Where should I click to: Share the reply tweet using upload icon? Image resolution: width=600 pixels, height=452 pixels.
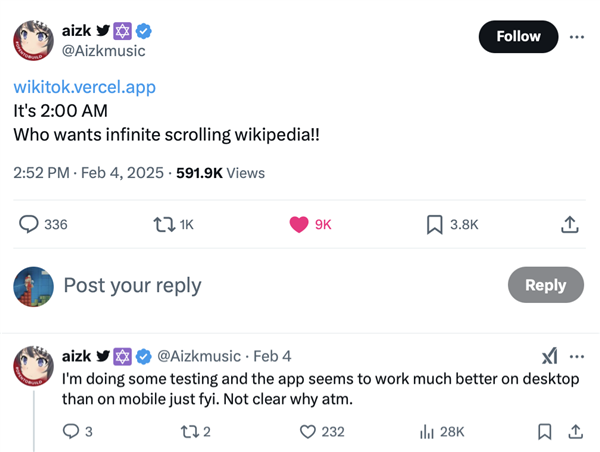pyautogui.click(x=575, y=431)
